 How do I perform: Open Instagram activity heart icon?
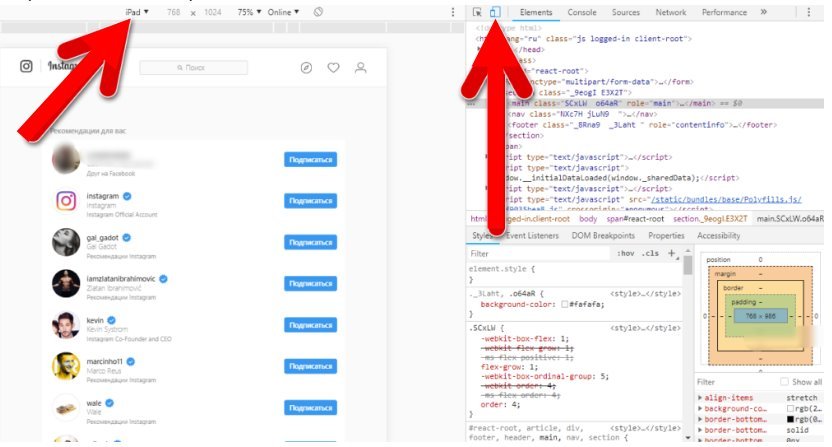tap(333, 67)
